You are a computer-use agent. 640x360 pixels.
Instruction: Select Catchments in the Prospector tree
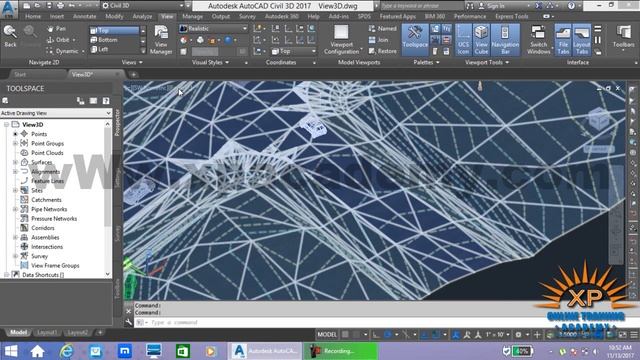46,200
